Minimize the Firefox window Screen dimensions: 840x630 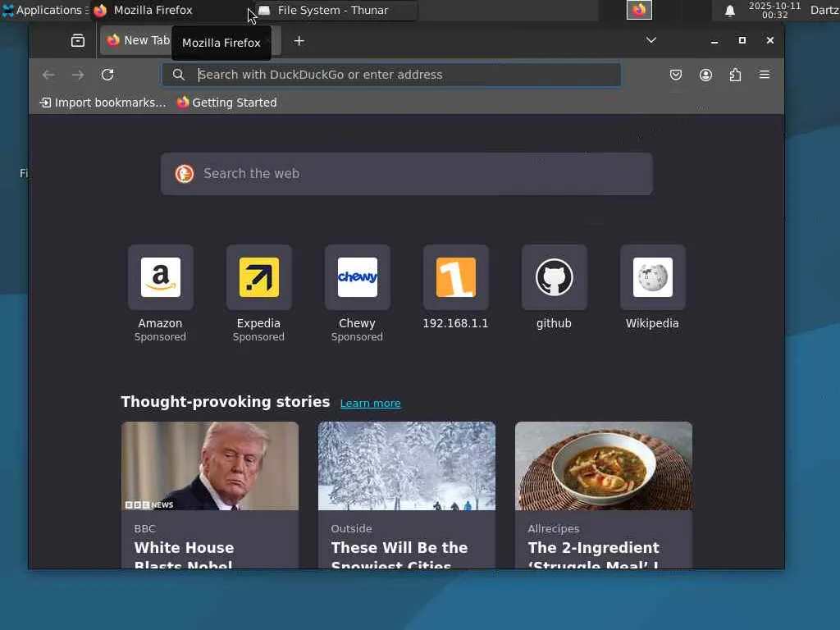tap(714, 41)
